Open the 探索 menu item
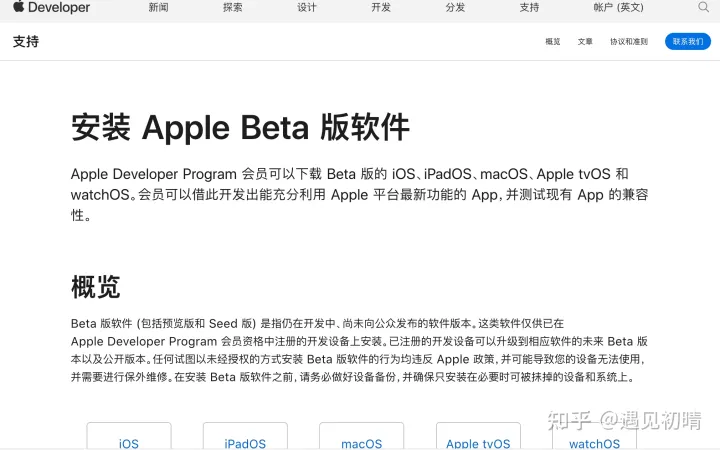 click(232, 7)
